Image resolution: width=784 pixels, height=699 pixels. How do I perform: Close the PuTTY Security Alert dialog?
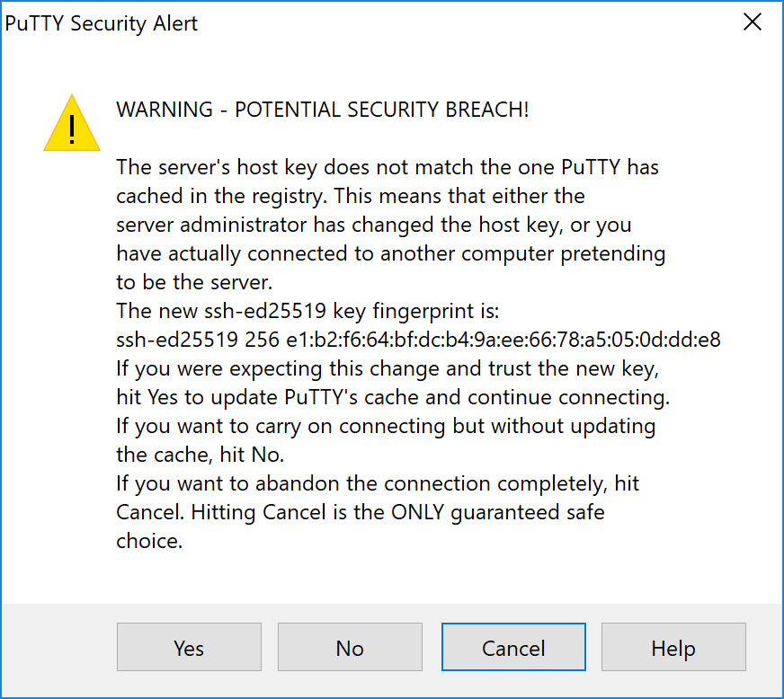click(x=753, y=23)
